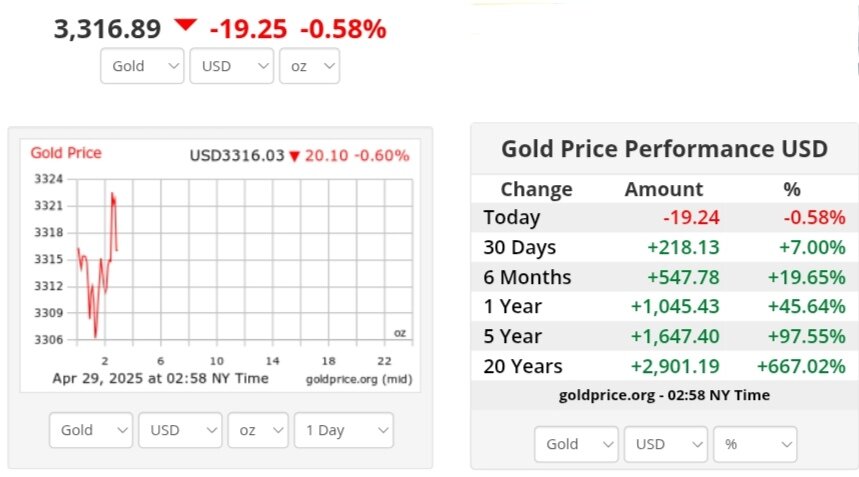Open the top oz weight unit dropdown

click(310, 66)
